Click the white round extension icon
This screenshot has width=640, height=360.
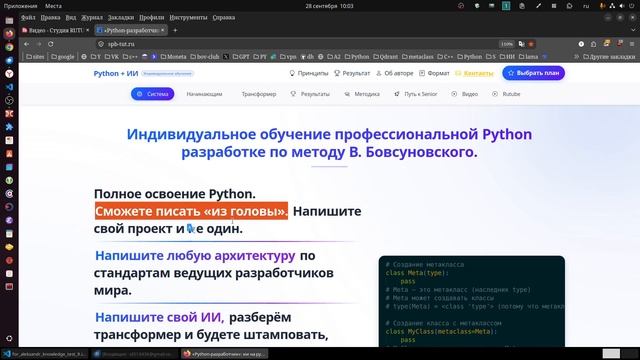click(581, 44)
